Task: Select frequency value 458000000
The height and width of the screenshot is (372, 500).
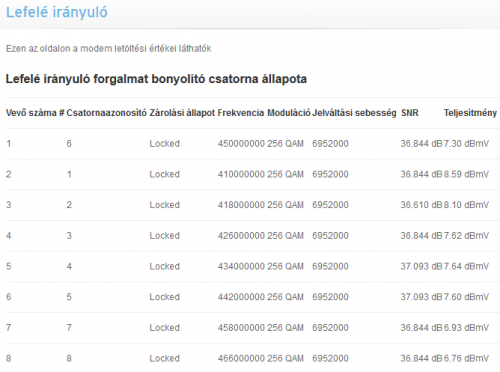Action: click(x=241, y=328)
